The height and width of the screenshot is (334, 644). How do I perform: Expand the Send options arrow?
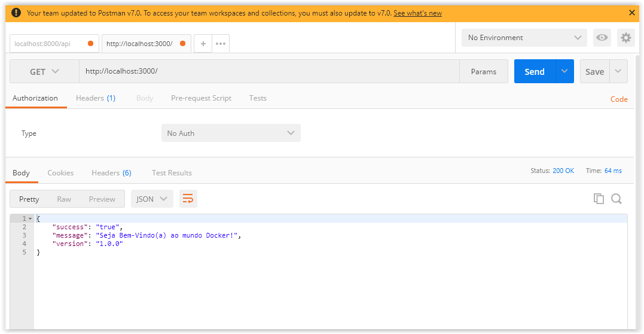tap(564, 71)
